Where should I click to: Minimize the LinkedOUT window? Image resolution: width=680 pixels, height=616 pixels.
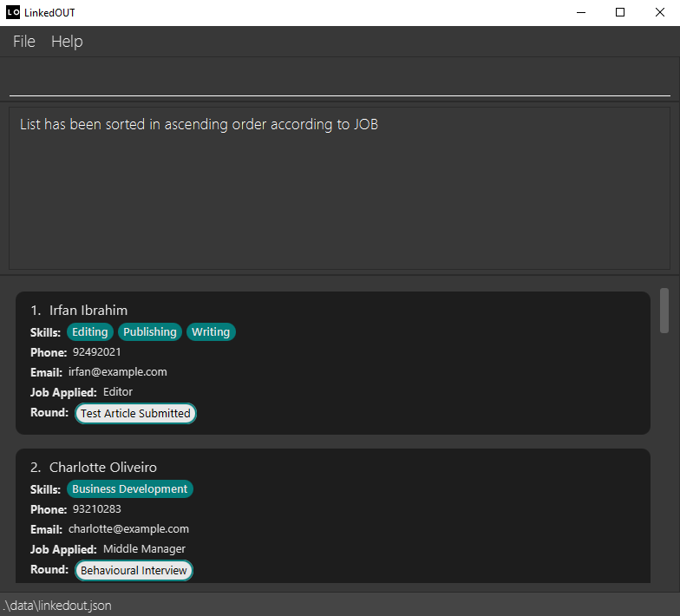(580, 12)
